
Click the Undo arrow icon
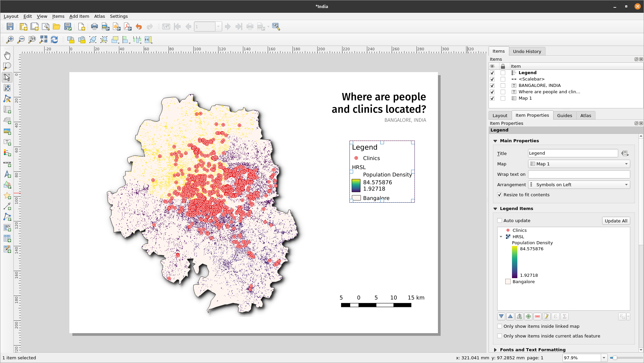pyautogui.click(x=139, y=27)
